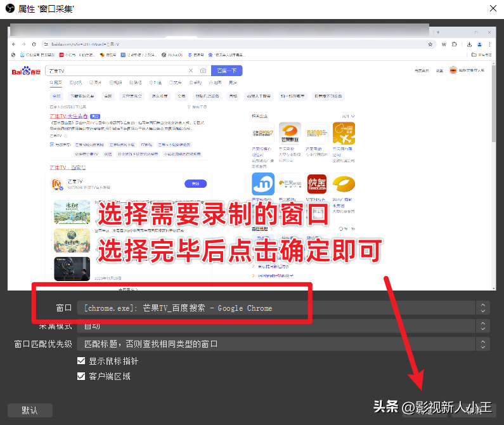This screenshot has width=504, height=425.
Task: Click the stepper arrows of 窗口匹配优先级 combo box
Action: click(483, 344)
